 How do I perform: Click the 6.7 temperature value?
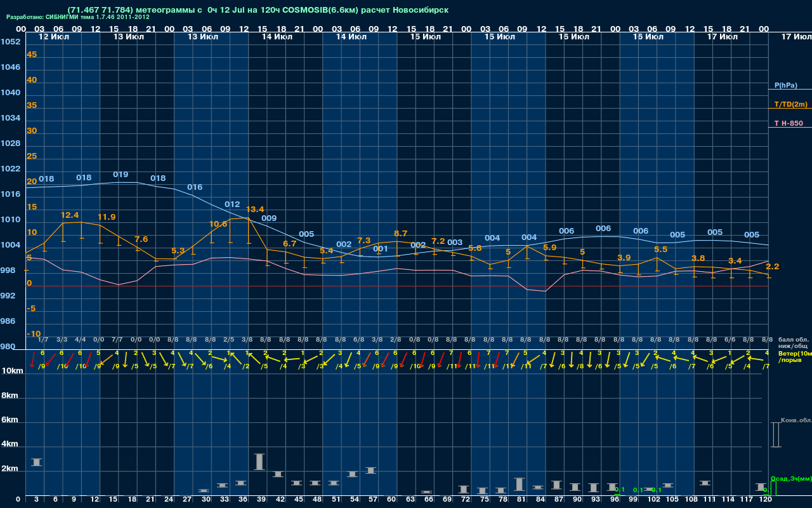[290, 244]
